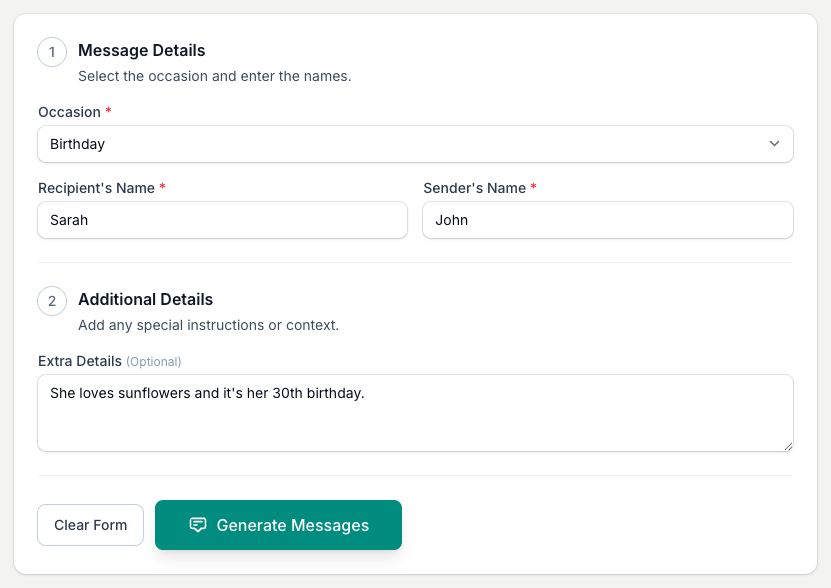Click the Sender's Name field containing John
Viewport: 831px width, 588px height.
coord(608,220)
